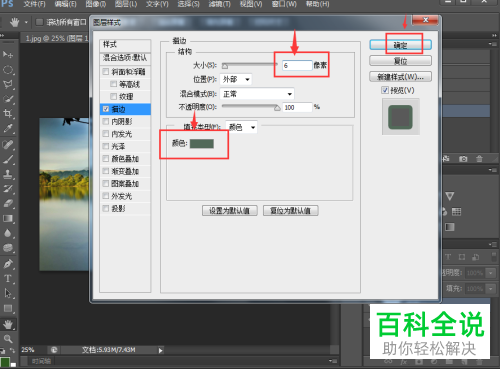Click the triangle adjustment icon in right panel
The image size is (500, 369).
coord(450,196)
